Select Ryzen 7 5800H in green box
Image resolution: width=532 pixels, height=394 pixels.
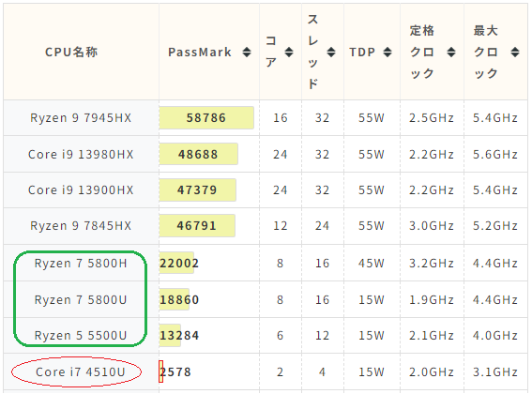pos(81,264)
